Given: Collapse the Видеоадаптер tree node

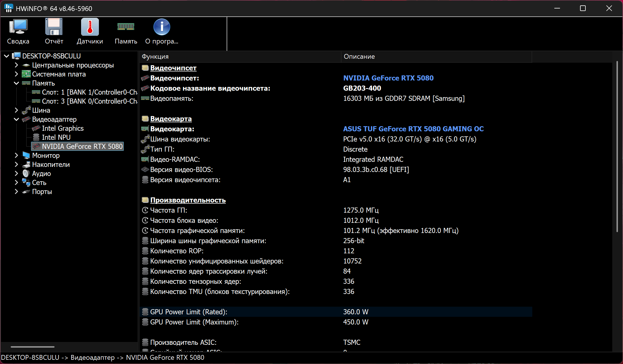Looking at the screenshot, I should [16, 119].
